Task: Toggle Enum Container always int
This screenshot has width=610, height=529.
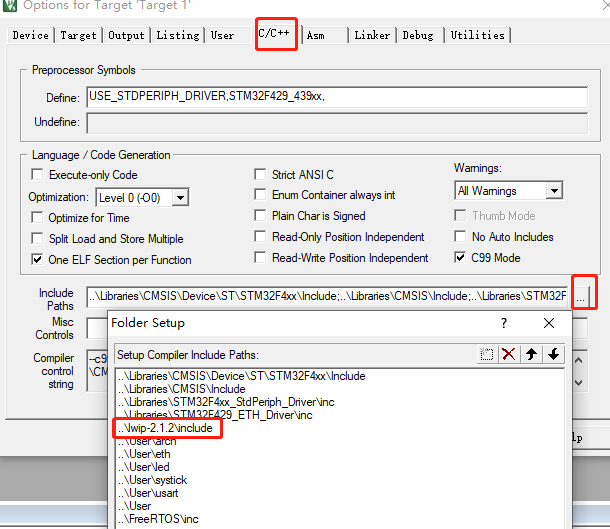Action: 260,194
